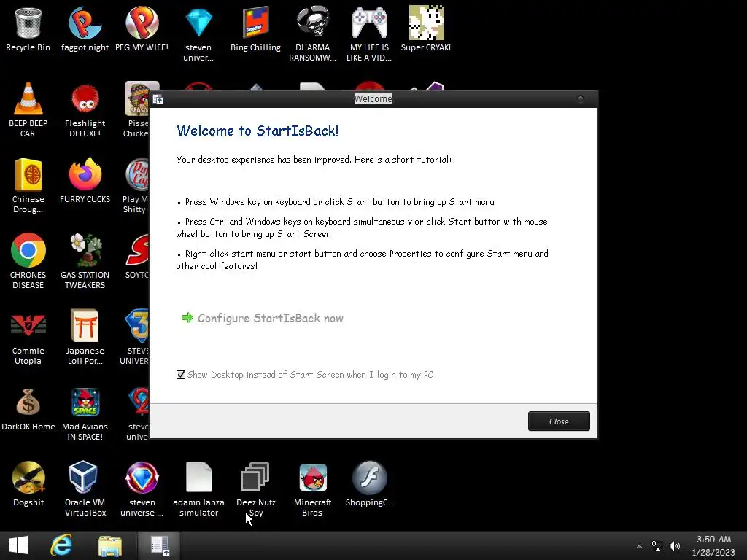Image resolution: width=747 pixels, height=560 pixels.
Task: Open the Configure StartIsBack now link
Action: [262, 318]
